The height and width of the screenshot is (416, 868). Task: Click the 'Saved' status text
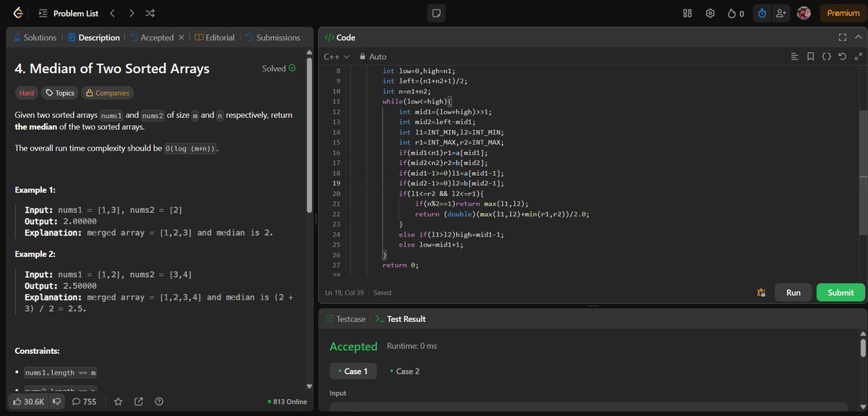pos(383,292)
